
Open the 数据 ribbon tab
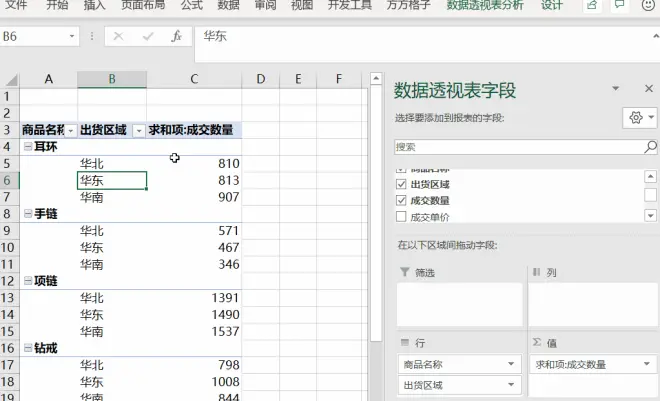(x=229, y=5)
